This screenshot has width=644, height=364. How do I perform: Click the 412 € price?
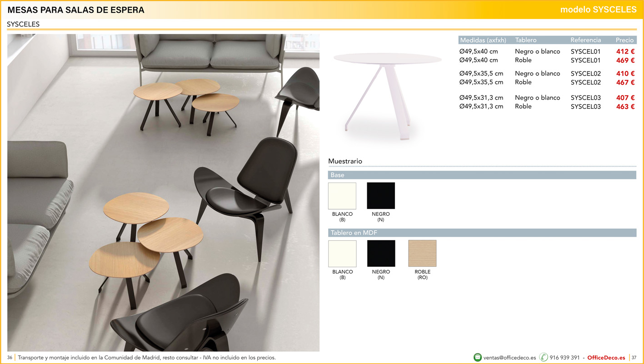tap(625, 52)
